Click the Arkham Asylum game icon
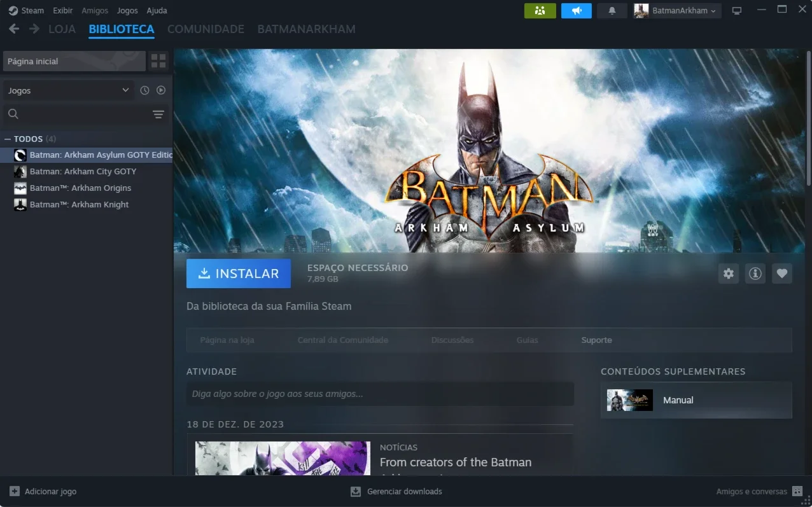812x507 pixels. tap(20, 155)
